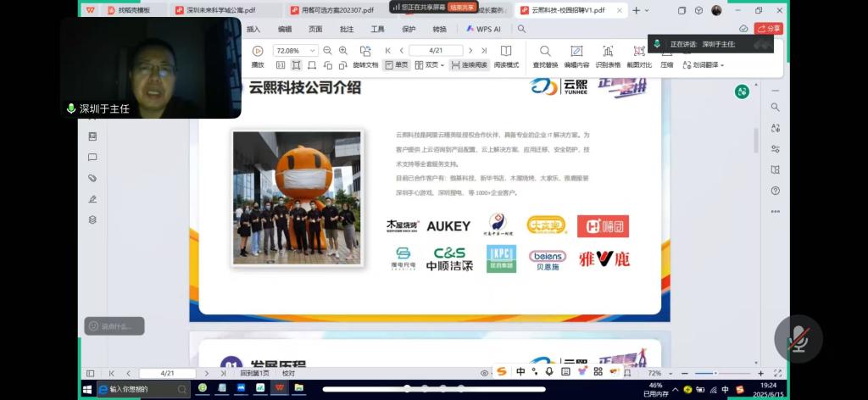Click the red 分享 share button
Viewport: 868px width, 400px height.
click(x=768, y=29)
